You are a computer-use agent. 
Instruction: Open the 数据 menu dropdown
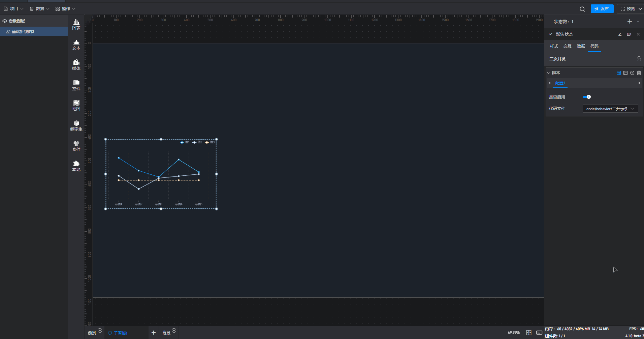[x=39, y=9]
